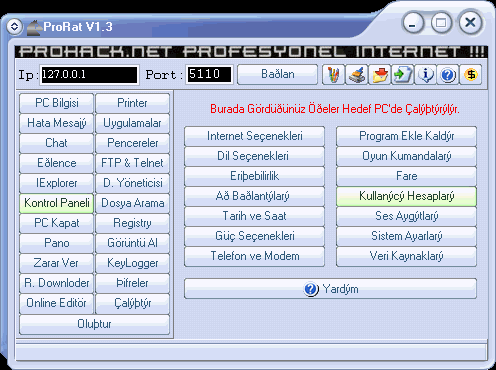The width and height of the screenshot is (496, 370).
Task: Open the IExplorer section
Action: click(57, 183)
